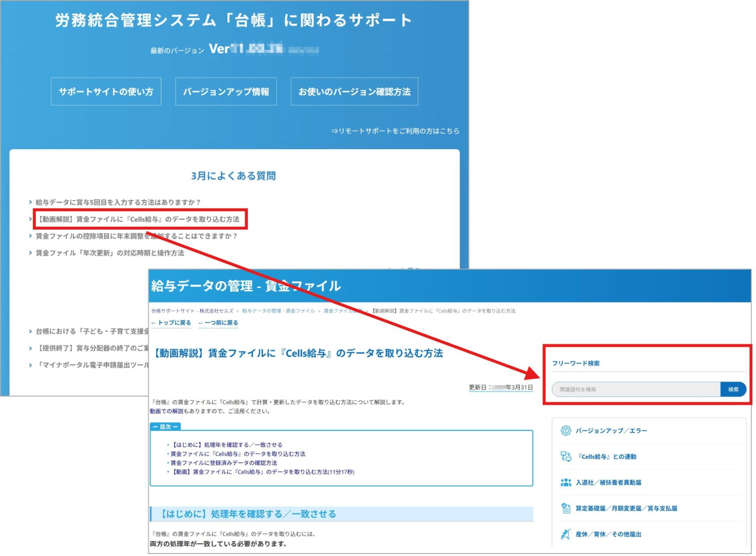
Task: Open バージョンアップ情報 button
Action: tap(226, 92)
